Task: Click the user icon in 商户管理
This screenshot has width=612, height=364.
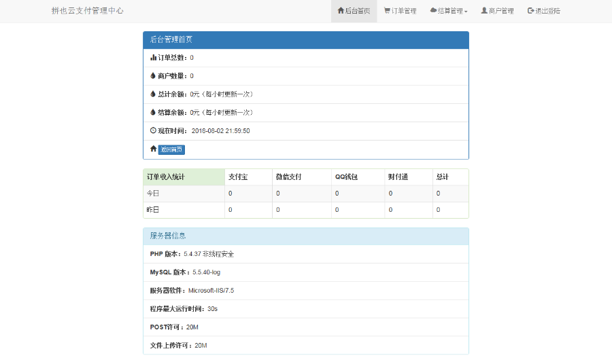Action: [x=484, y=10]
